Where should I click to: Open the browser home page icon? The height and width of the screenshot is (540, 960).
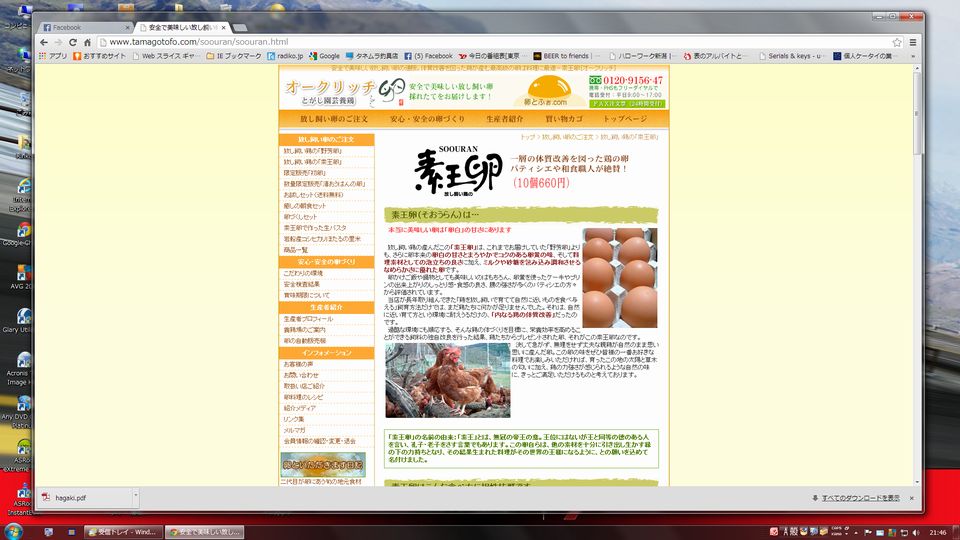pos(87,42)
